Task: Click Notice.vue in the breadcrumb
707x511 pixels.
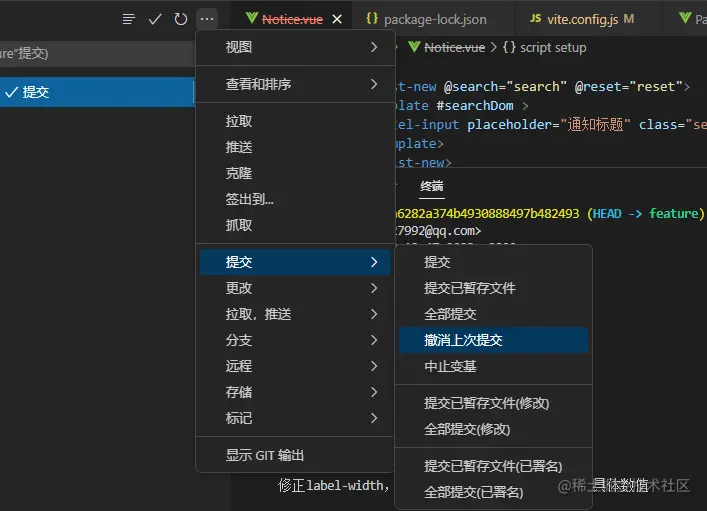Action: pos(454,47)
